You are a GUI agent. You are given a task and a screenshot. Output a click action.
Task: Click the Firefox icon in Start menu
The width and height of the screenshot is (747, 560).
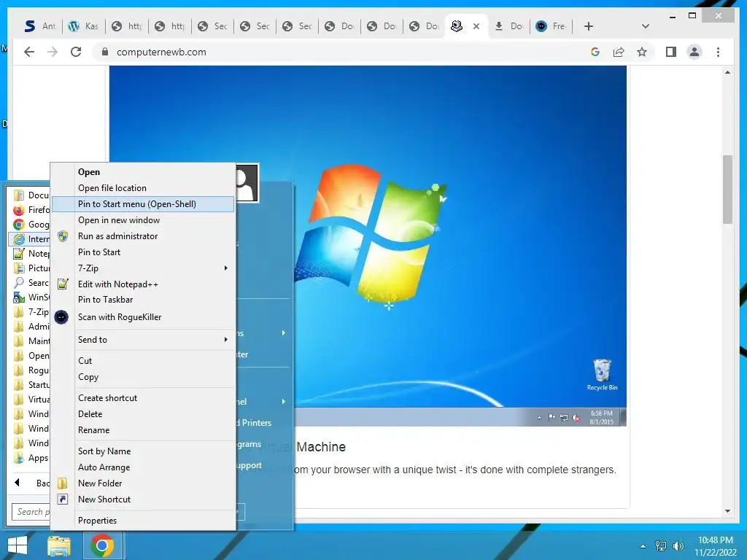[x=18, y=210]
